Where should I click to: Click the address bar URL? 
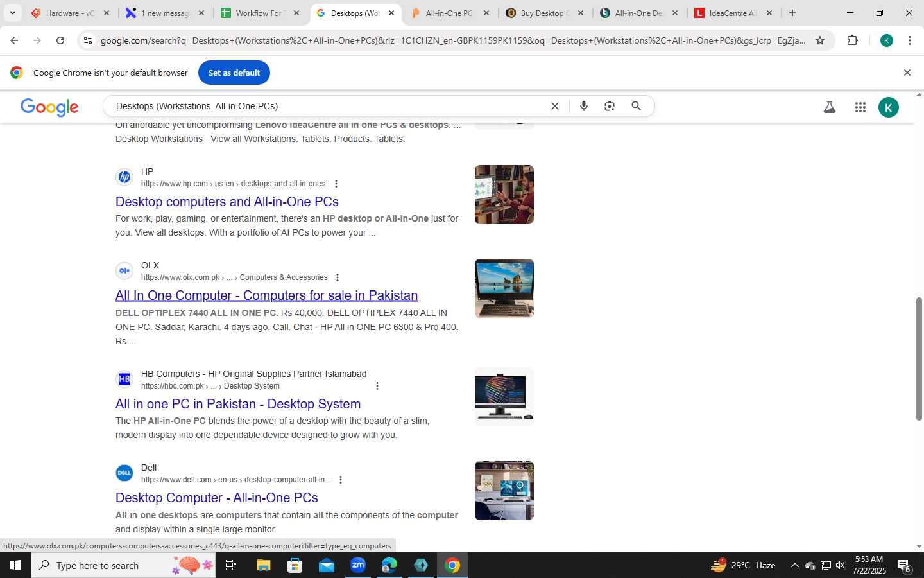click(x=453, y=40)
